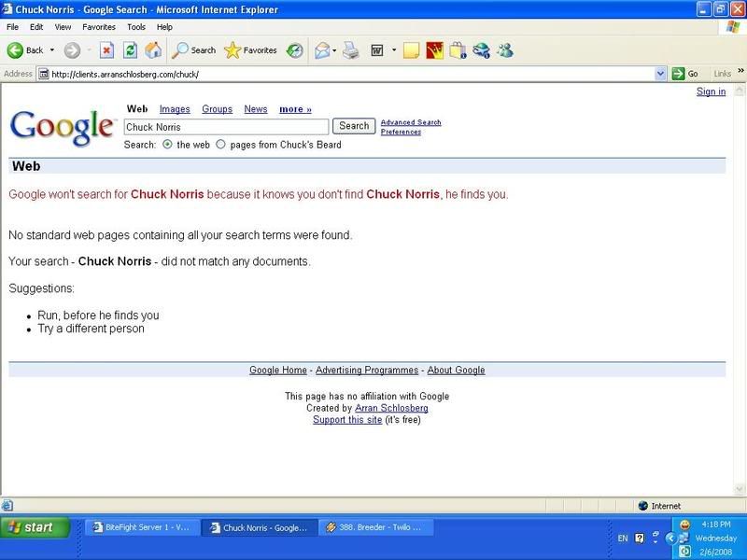Select "the web" radio button
Image resolution: width=747 pixels, height=560 pixels.
point(167,145)
